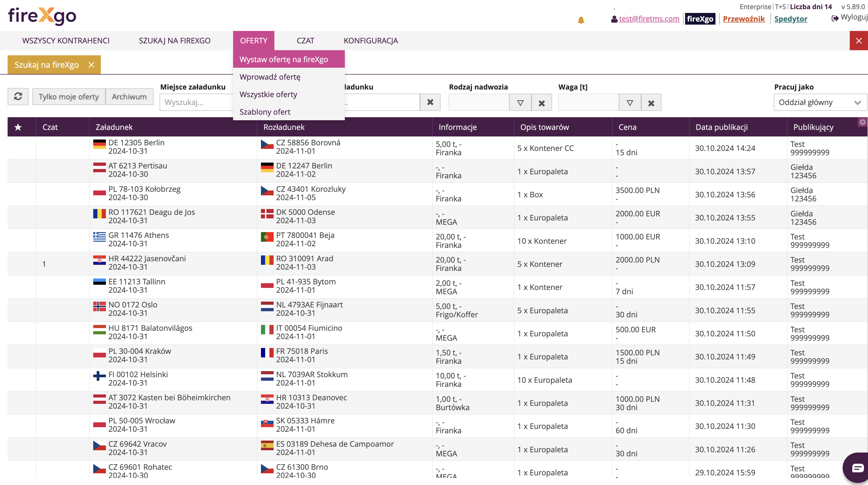Viewport: 868px width, 485px height.
Task: Click the star favorites column header
Action: point(18,127)
